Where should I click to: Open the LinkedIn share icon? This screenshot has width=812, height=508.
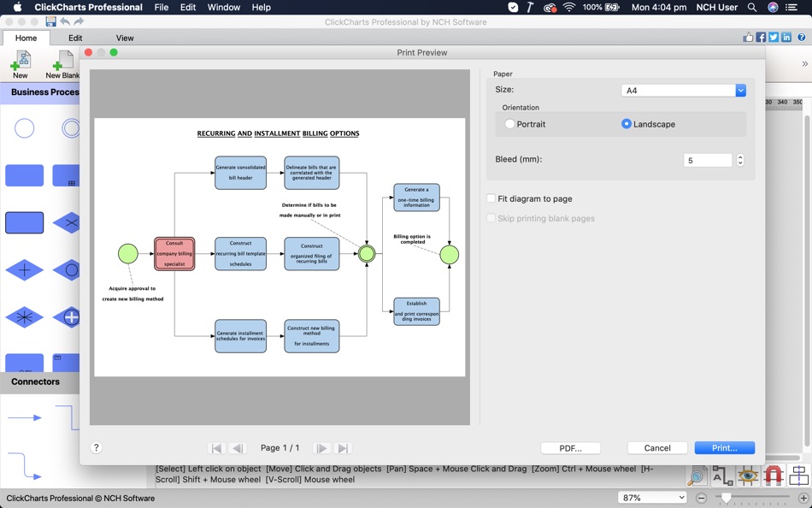click(x=786, y=38)
